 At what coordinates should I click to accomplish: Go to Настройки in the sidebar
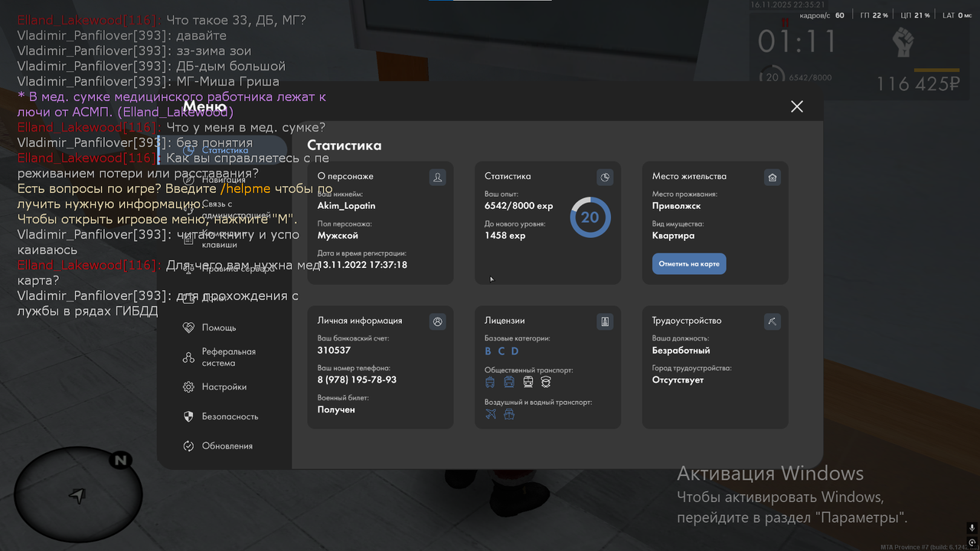tap(224, 387)
